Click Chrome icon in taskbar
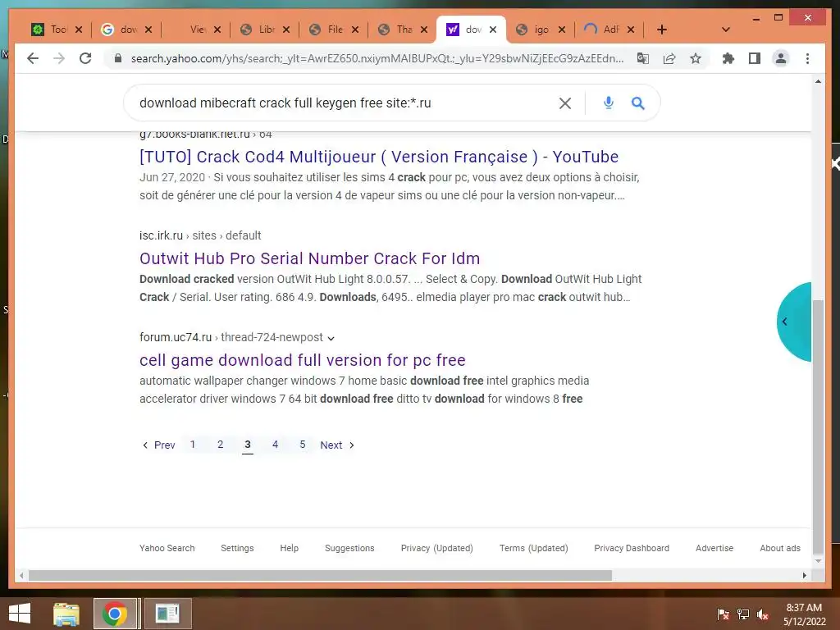 coord(115,614)
